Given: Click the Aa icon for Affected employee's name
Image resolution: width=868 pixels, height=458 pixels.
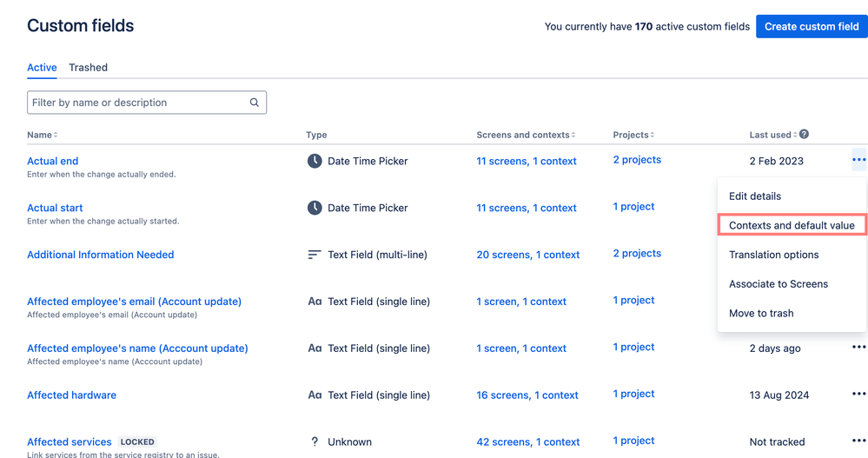Looking at the screenshot, I should pyautogui.click(x=315, y=348).
